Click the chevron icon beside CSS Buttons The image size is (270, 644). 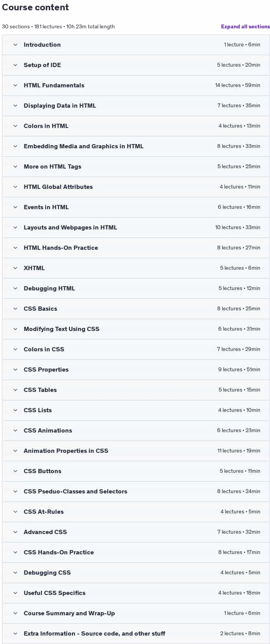point(15,471)
